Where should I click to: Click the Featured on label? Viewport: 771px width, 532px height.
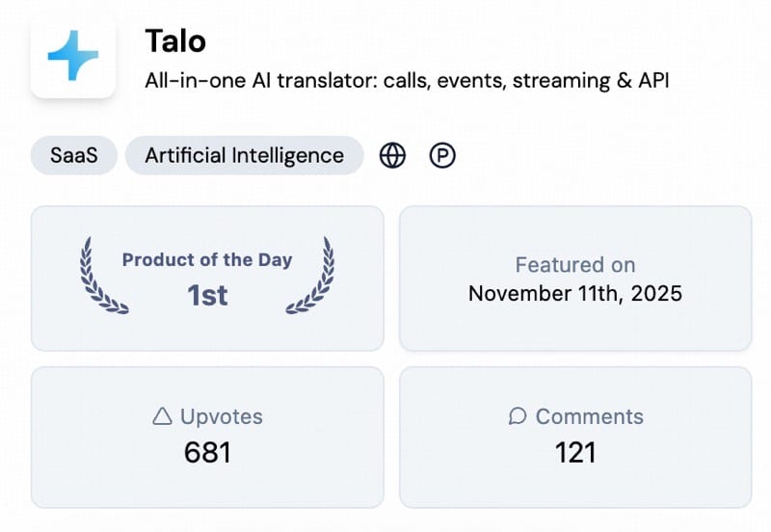click(575, 265)
